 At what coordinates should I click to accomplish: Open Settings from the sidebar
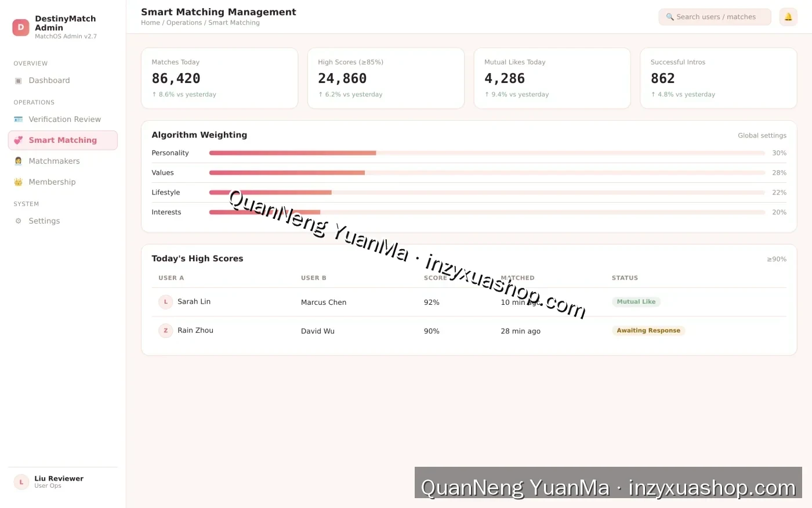(x=63, y=221)
